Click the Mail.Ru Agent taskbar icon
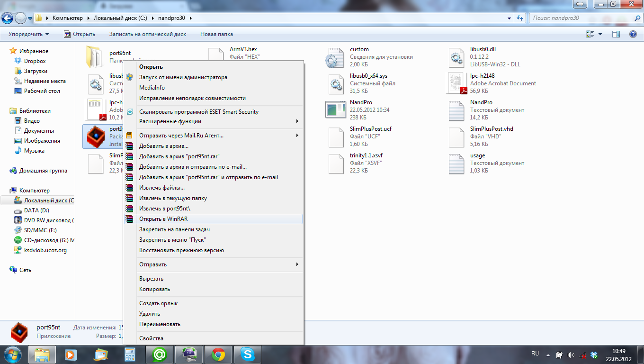 point(160,354)
